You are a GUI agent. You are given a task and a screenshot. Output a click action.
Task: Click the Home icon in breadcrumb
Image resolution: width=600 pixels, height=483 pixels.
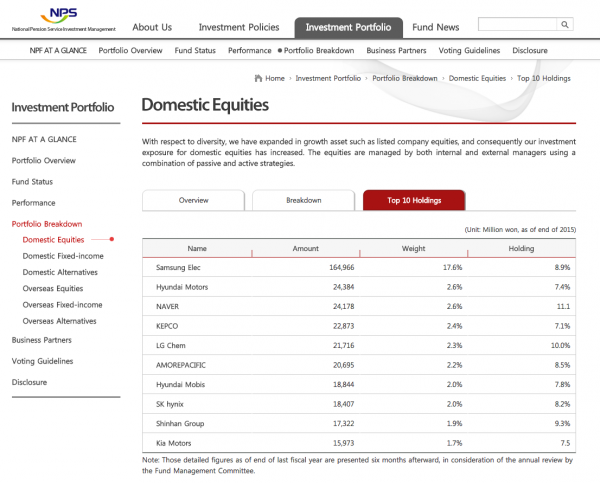coord(258,78)
